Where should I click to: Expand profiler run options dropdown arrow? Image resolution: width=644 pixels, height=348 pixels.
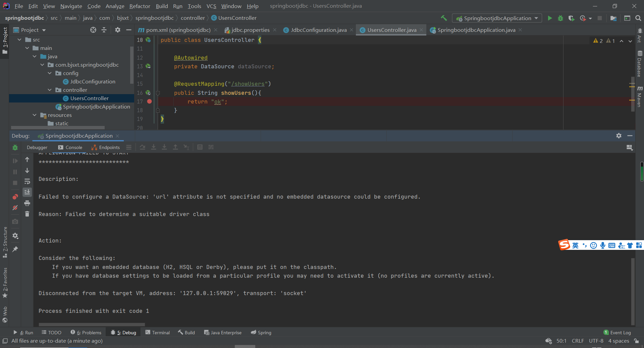(x=590, y=18)
